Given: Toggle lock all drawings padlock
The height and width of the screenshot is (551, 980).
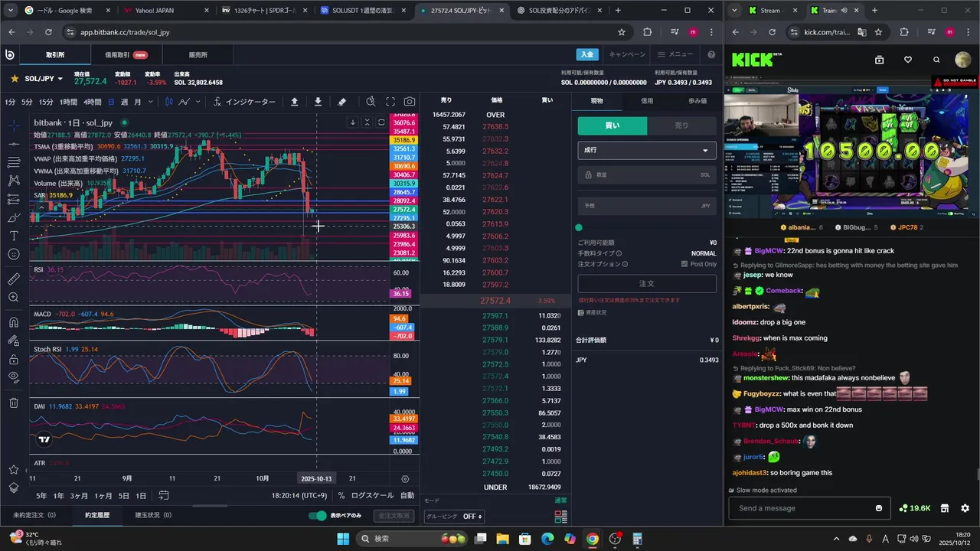Looking at the screenshot, I should 14,359.
